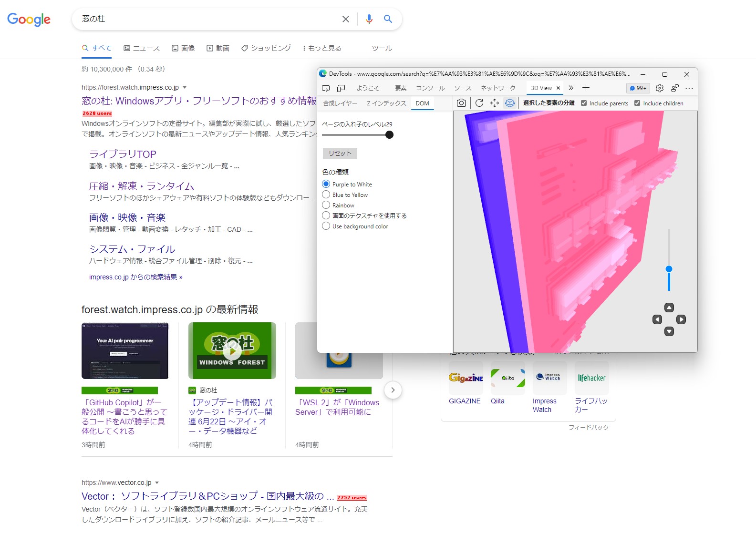
Task: Close the 3D View tab
Action: pos(558,88)
